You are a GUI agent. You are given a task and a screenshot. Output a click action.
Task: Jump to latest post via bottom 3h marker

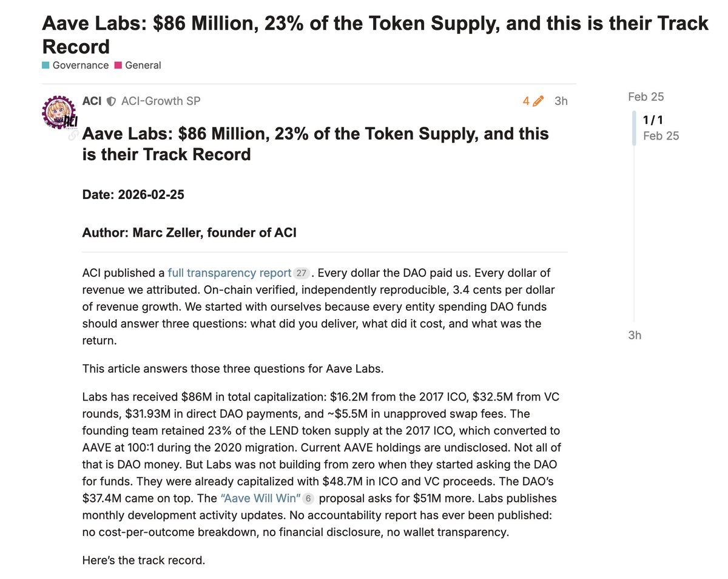pos(635,335)
